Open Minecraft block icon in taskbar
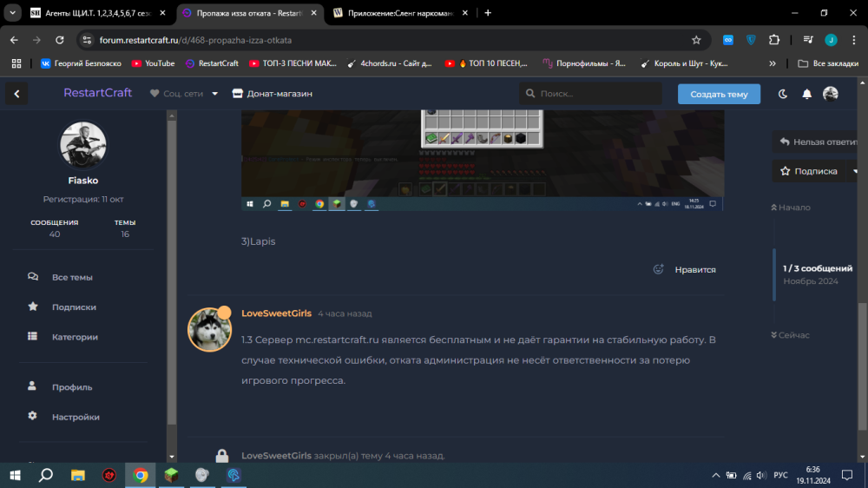 pos(171,475)
